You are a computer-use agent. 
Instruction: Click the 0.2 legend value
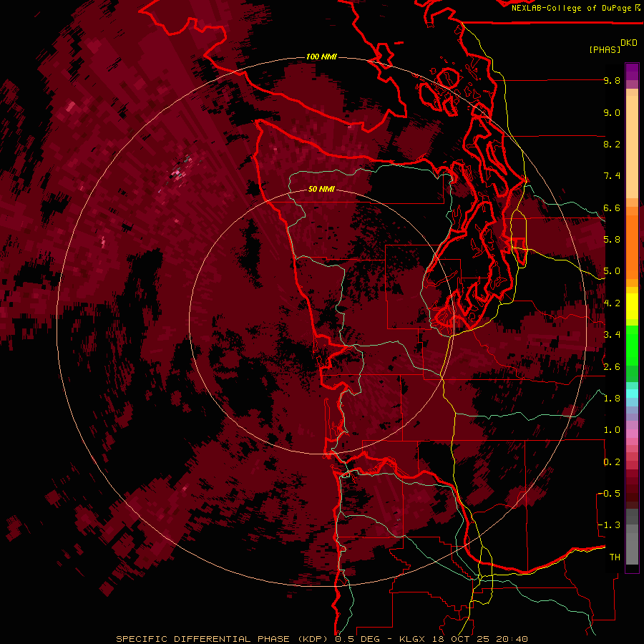pyautogui.click(x=612, y=462)
